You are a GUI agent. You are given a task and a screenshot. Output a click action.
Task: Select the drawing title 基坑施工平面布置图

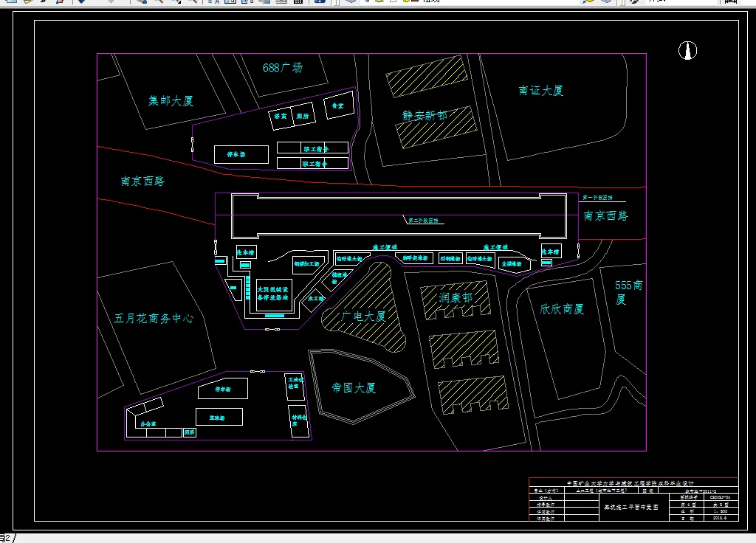point(631,508)
